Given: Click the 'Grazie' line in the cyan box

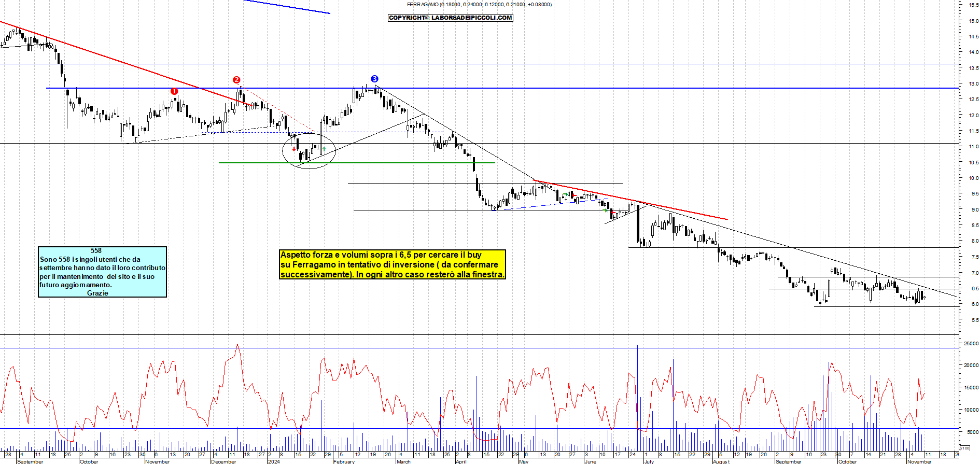Looking at the screenshot, I should coord(97,293).
